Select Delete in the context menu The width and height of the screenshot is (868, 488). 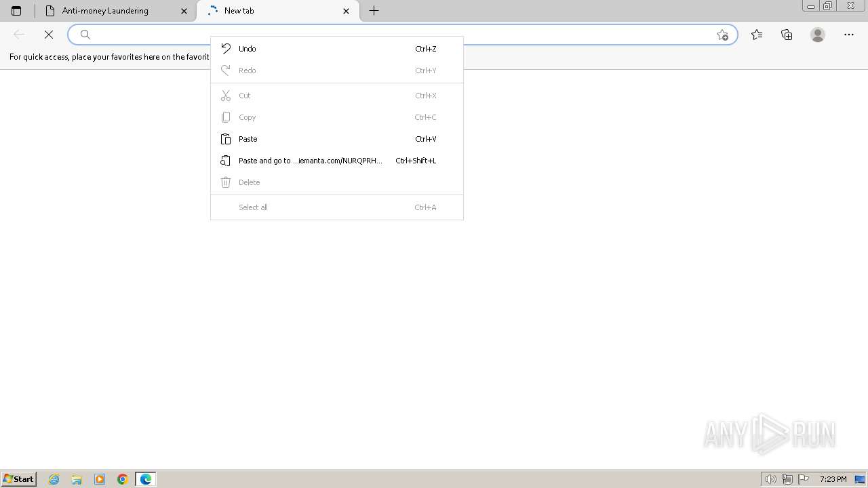tap(337, 182)
